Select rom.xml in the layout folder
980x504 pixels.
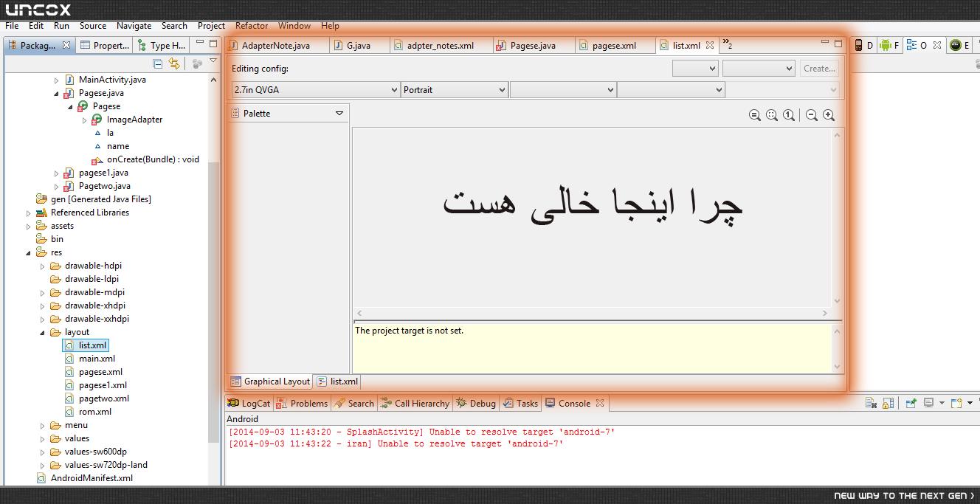95,412
